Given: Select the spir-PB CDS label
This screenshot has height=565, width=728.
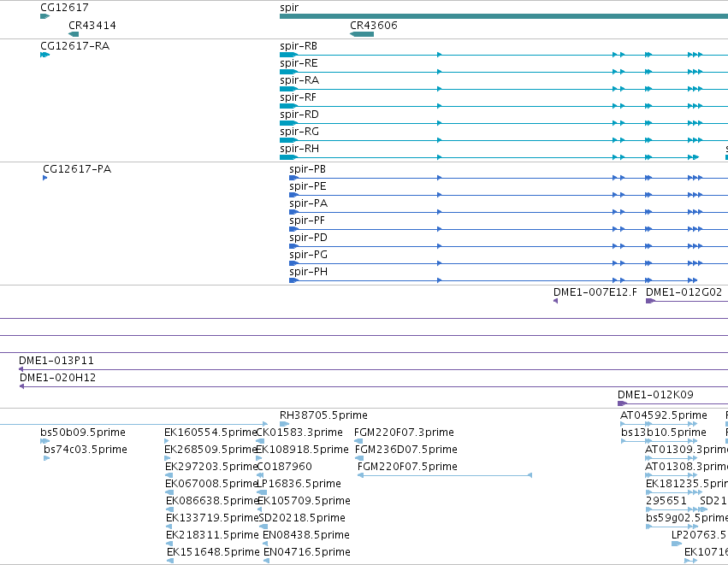Looking at the screenshot, I should coord(307,169).
